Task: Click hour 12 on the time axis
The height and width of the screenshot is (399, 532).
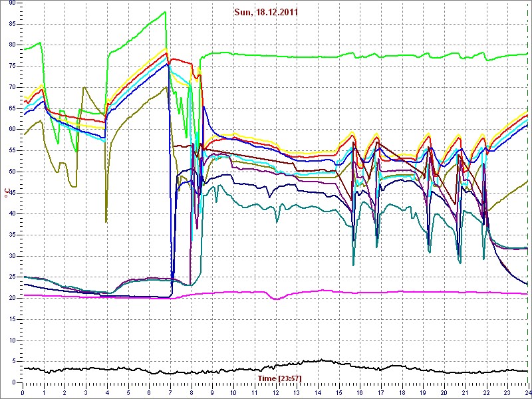Action: 275,392
